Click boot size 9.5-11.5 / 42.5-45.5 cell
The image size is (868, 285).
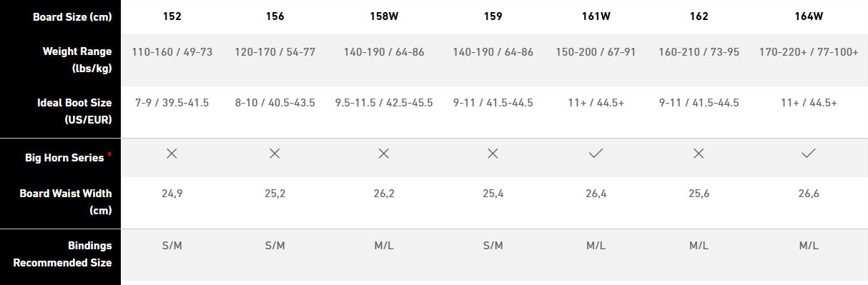[x=384, y=103]
